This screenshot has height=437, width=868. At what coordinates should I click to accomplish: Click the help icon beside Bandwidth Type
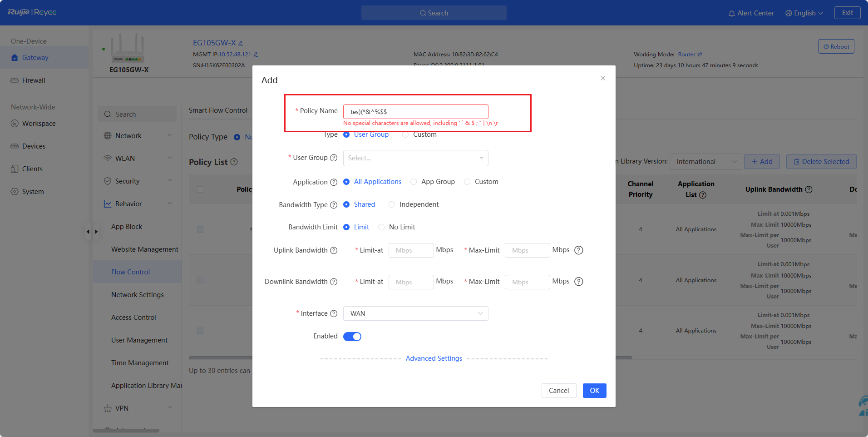(x=334, y=205)
